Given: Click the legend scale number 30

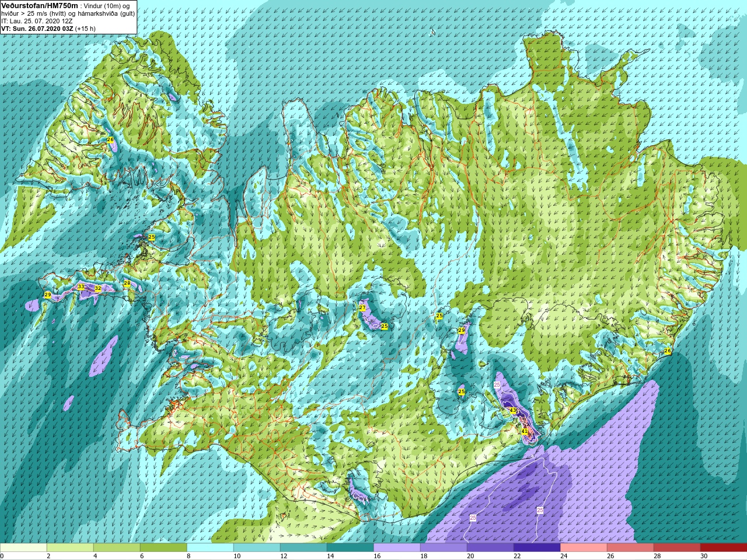Looking at the screenshot, I should click(x=704, y=556).
